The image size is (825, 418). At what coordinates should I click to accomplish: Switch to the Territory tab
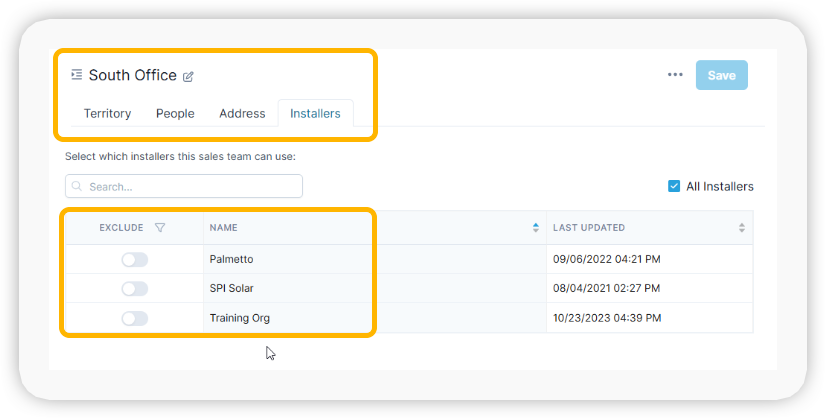(x=107, y=113)
